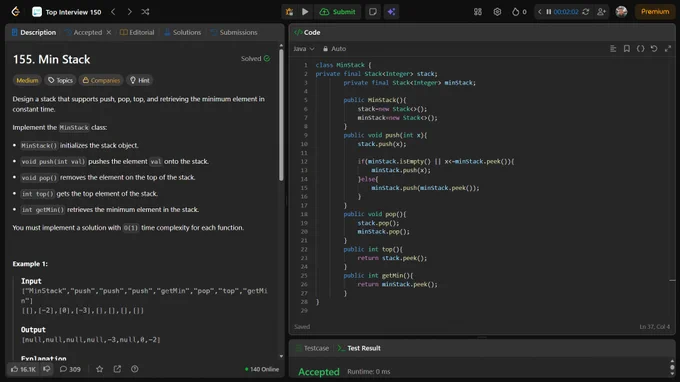Image resolution: width=680 pixels, height=382 pixels.
Task: Show the Topics tag
Action: pos(60,80)
